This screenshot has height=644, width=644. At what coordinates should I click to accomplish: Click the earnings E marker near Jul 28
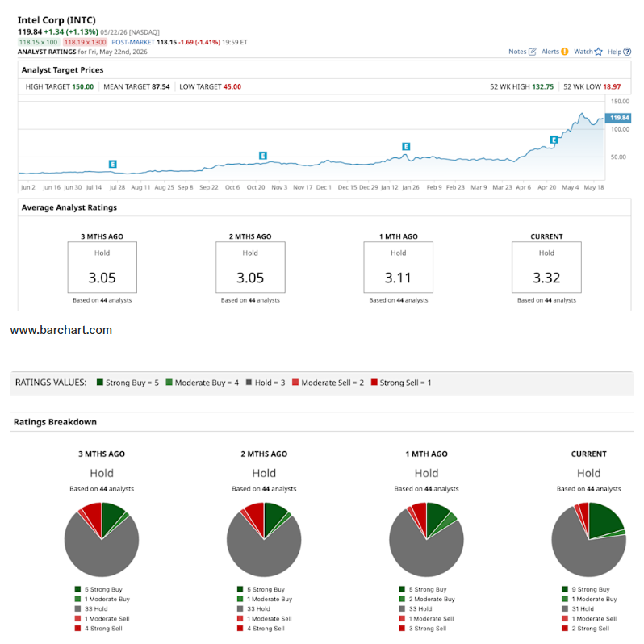pos(112,165)
